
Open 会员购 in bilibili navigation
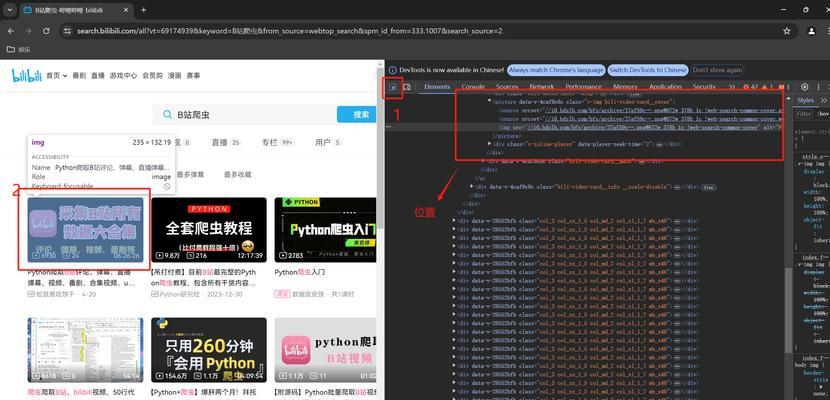point(152,76)
